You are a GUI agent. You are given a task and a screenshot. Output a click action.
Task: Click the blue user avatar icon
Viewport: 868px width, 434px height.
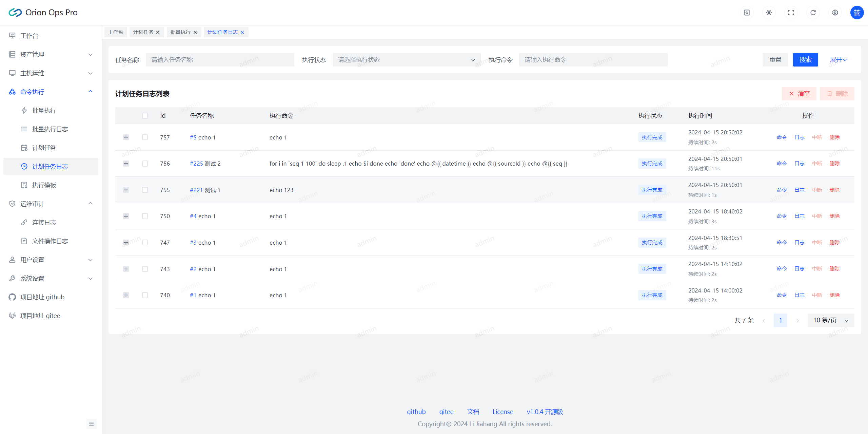[x=856, y=13]
